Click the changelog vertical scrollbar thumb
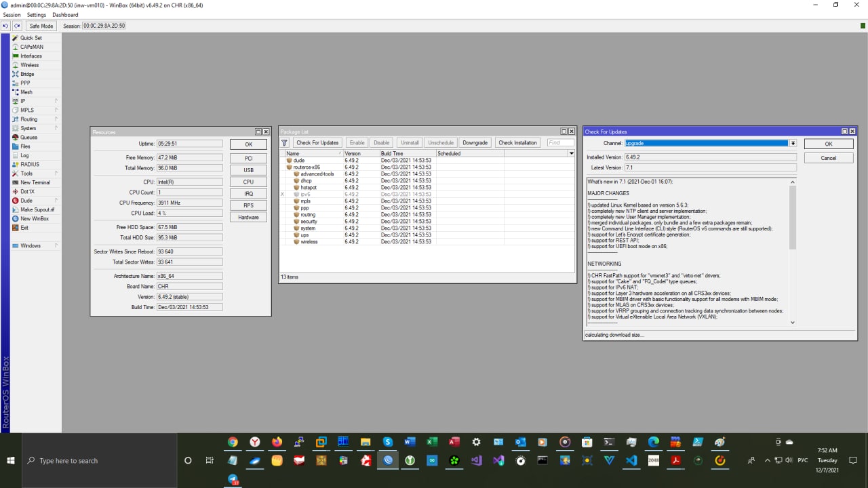Screen dimensions: 868x488 click(793, 218)
